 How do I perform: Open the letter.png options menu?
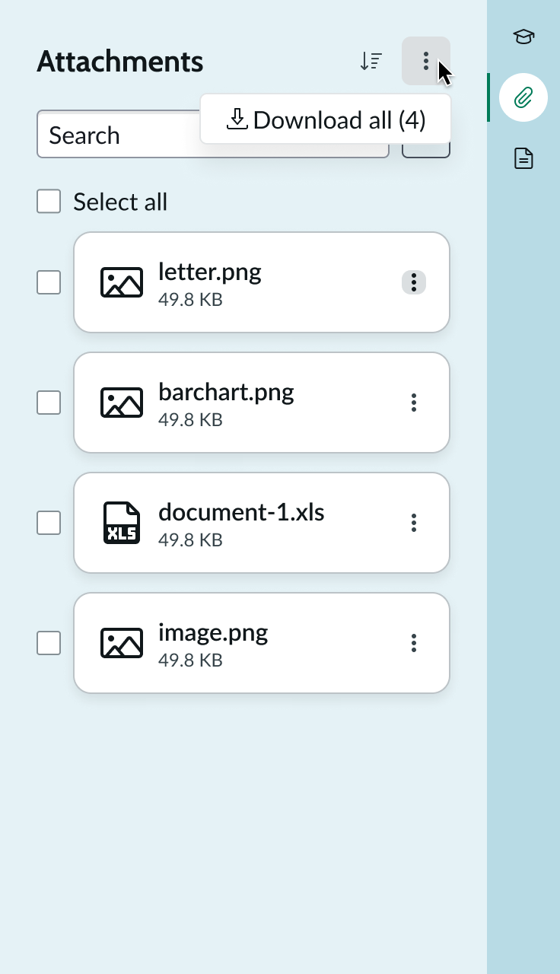pos(414,282)
